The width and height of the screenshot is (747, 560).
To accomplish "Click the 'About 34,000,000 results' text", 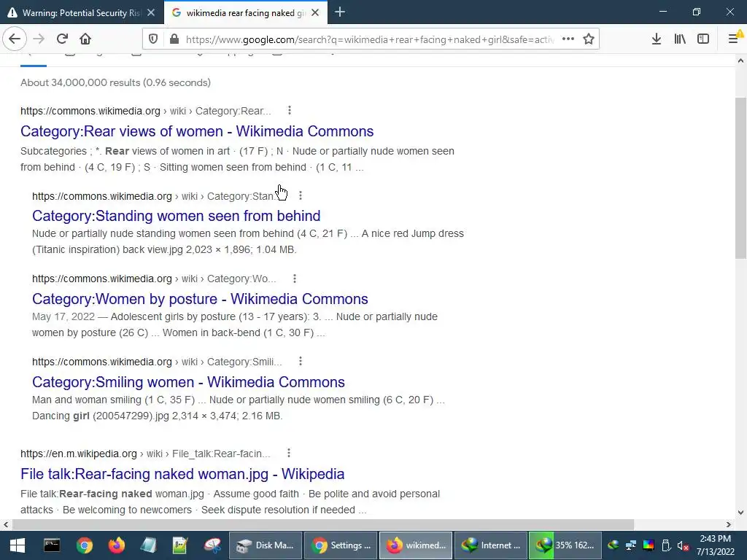I will pyautogui.click(x=115, y=82).
